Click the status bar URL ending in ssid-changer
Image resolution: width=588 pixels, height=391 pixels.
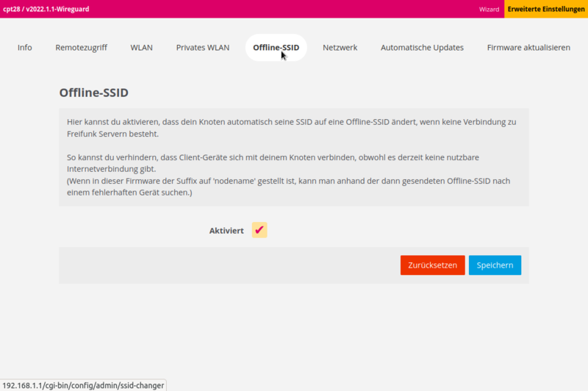82,385
